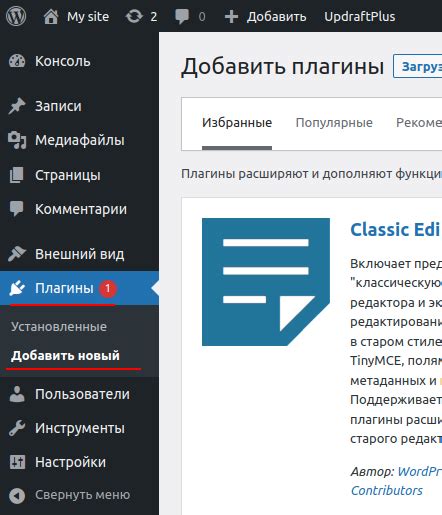
Task: Click the Пользователи user icon
Action: pos(17,394)
